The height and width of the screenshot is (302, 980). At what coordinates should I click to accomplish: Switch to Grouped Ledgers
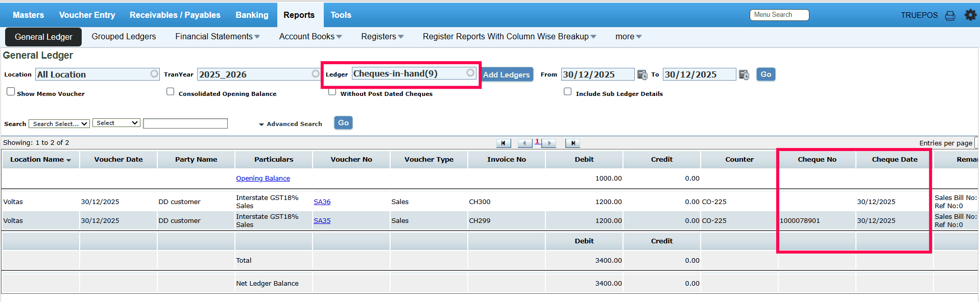pos(124,37)
